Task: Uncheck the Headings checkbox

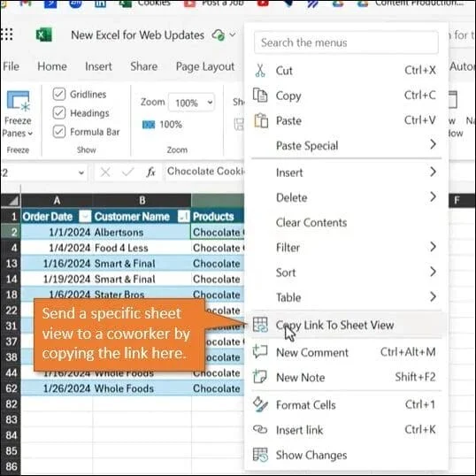Action: tap(59, 113)
